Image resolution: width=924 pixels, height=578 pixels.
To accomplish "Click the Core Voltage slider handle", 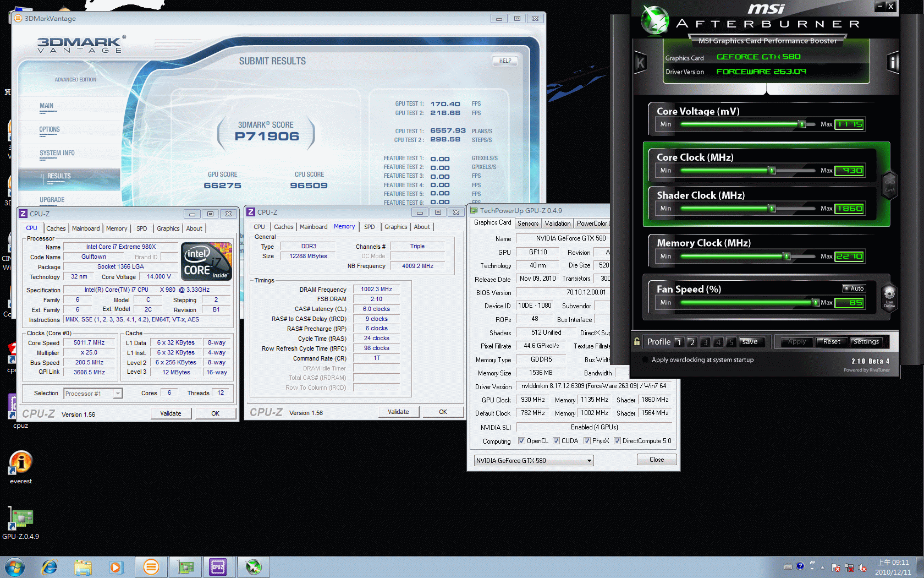I will tap(802, 124).
